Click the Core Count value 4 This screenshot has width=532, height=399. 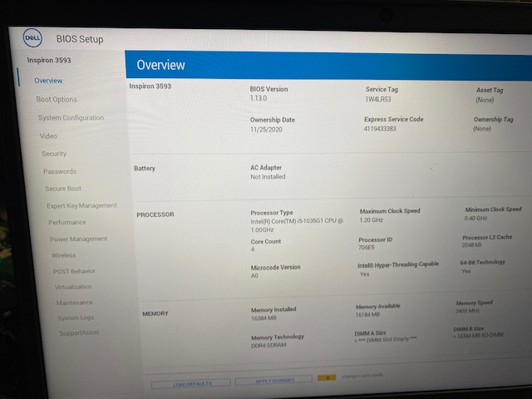(253, 249)
